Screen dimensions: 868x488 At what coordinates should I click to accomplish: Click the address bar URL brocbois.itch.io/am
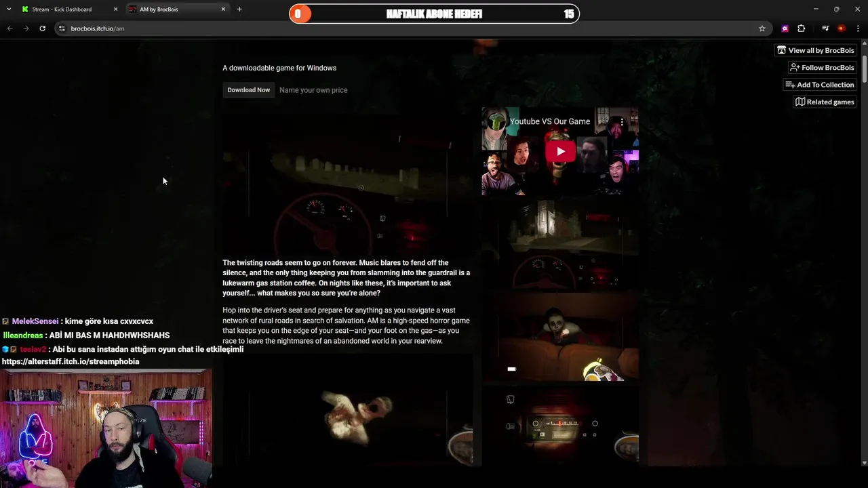(98, 28)
